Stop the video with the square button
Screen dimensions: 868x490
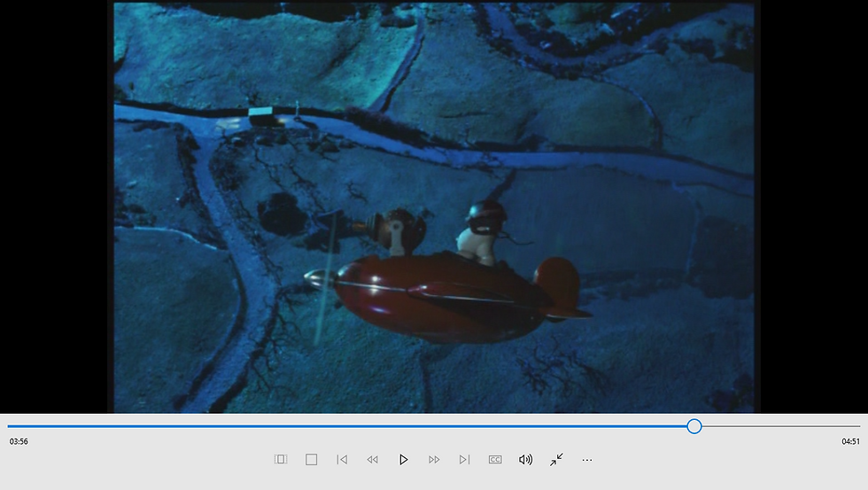[311, 460]
